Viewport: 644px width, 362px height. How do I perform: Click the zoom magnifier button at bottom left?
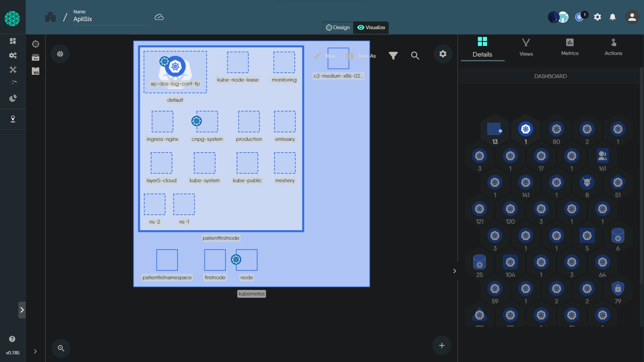tap(61, 348)
